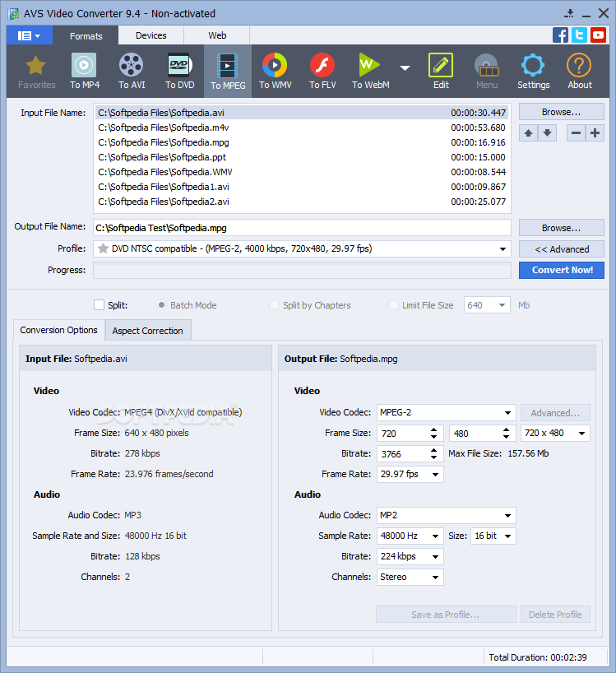Collapse with the << Advanced button

(562, 249)
